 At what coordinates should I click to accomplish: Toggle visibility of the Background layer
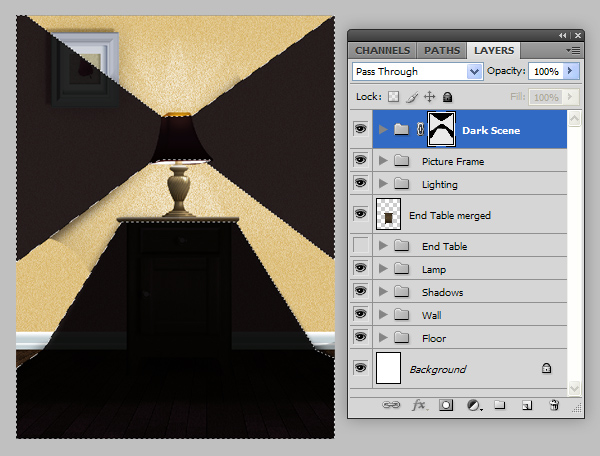pos(360,369)
